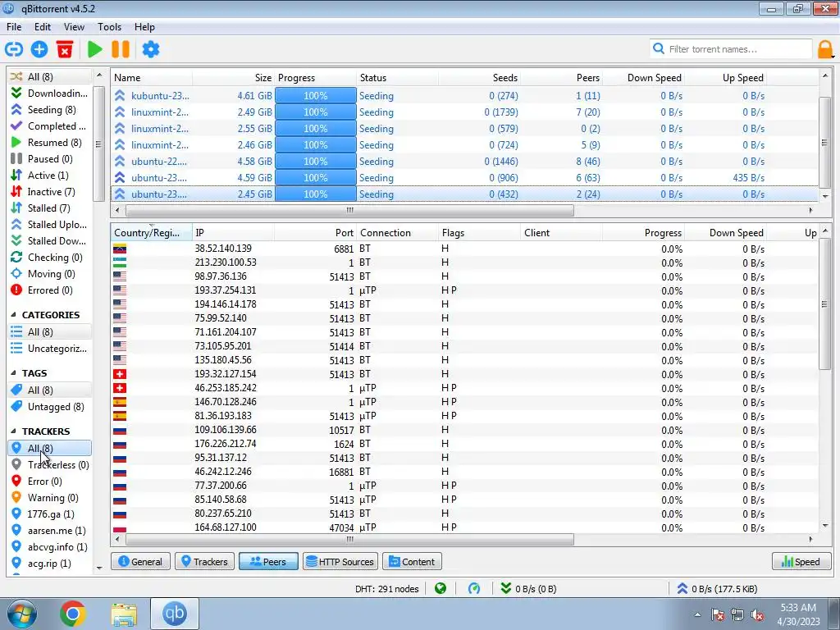Sort peers by IP column header

point(234,232)
